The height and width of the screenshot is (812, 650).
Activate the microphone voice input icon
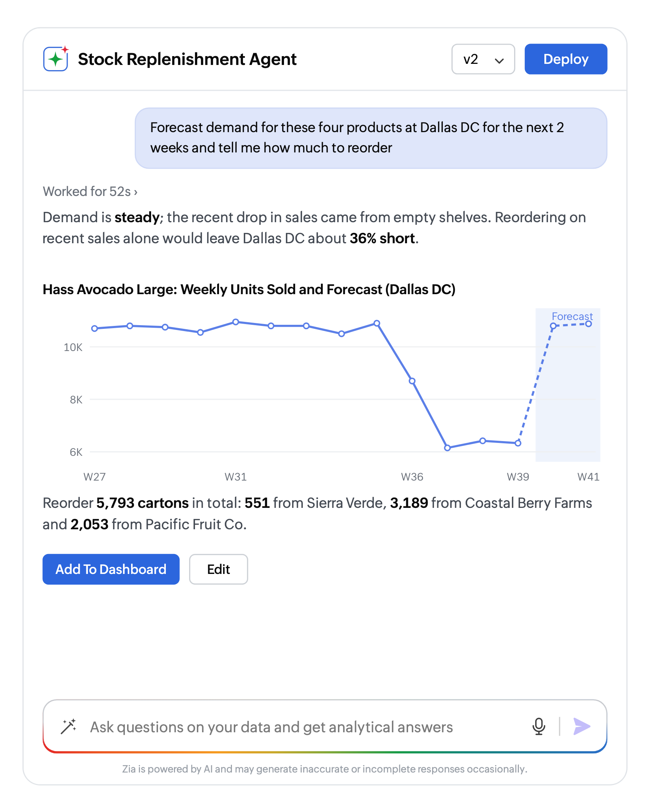(x=538, y=726)
